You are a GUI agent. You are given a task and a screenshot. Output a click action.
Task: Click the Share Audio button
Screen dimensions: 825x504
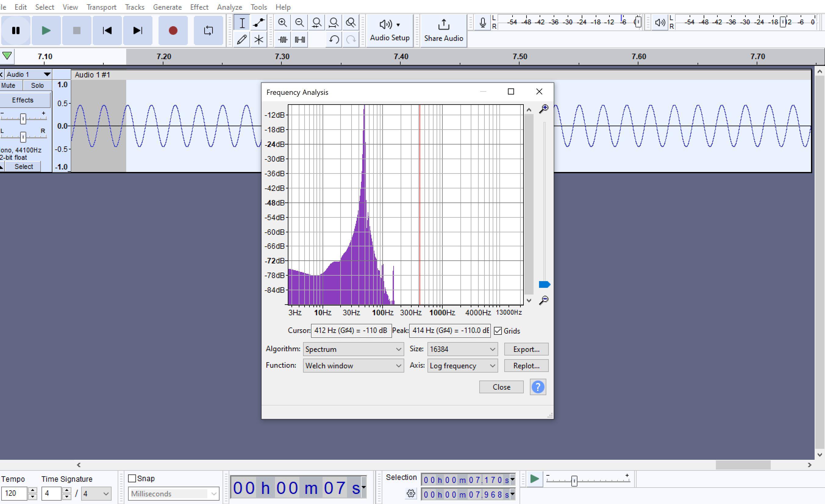point(444,30)
